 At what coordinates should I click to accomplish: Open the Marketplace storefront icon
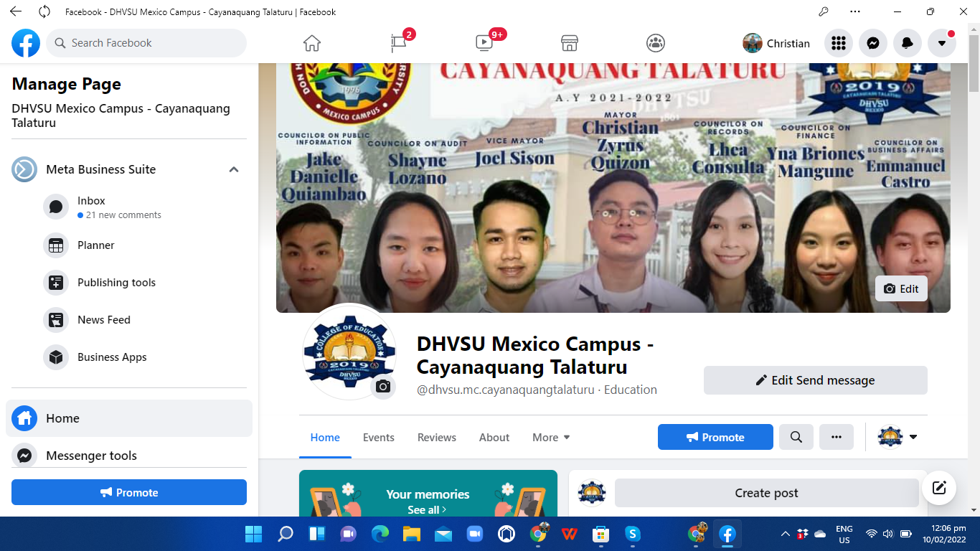pos(570,43)
